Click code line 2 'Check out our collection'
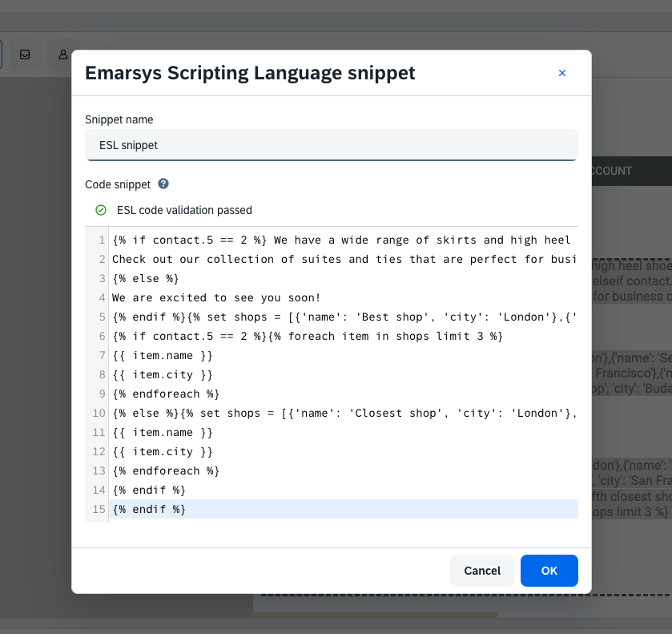The image size is (672, 634). 344,260
